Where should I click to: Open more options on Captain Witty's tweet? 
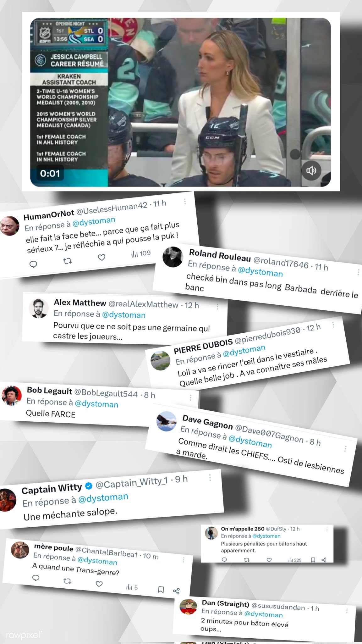pos(210,478)
